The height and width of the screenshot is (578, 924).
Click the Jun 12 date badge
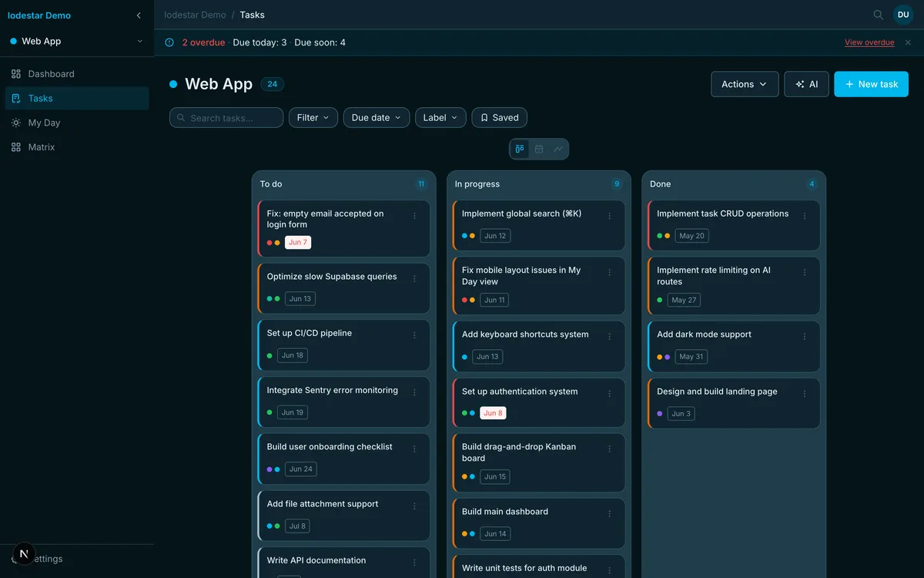point(495,236)
